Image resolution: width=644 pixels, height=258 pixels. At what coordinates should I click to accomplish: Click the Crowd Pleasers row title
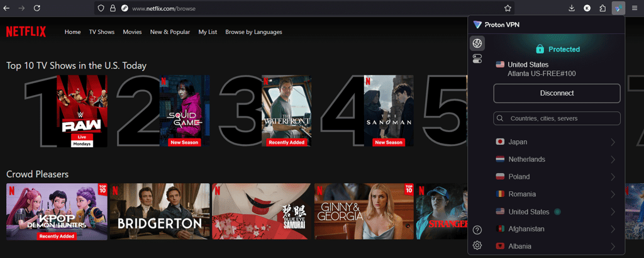[37, 174]
